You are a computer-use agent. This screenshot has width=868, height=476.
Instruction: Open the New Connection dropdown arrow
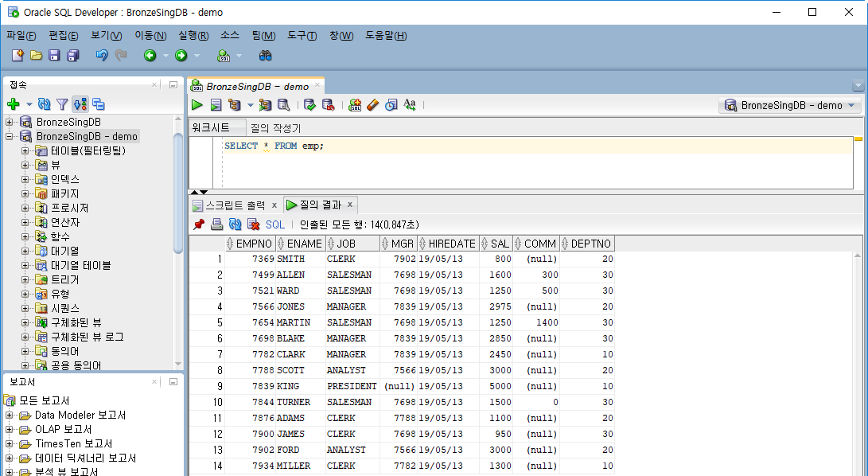tap(29, 104)
